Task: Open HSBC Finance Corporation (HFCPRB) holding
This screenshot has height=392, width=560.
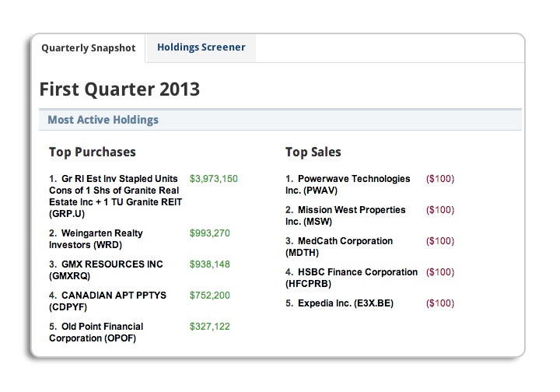Action: [x=352, y=278]
